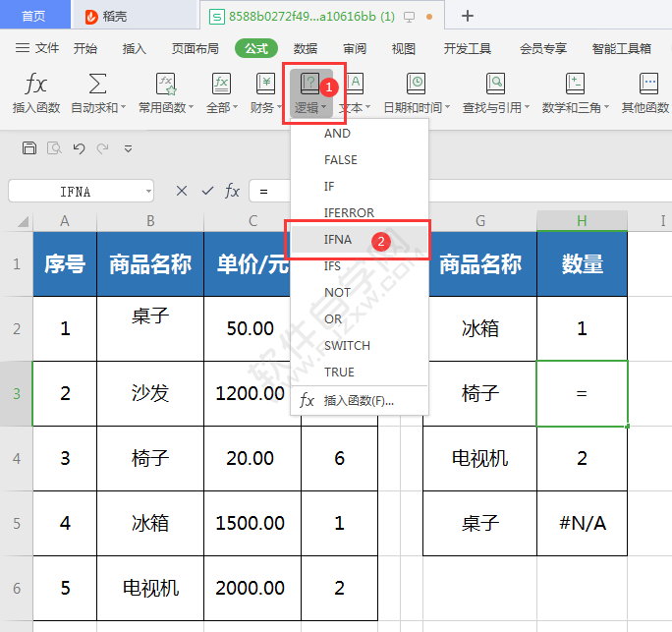Open the 文本 text functions icon
This screenshot has height=632, width=672.
pos(355,84)
